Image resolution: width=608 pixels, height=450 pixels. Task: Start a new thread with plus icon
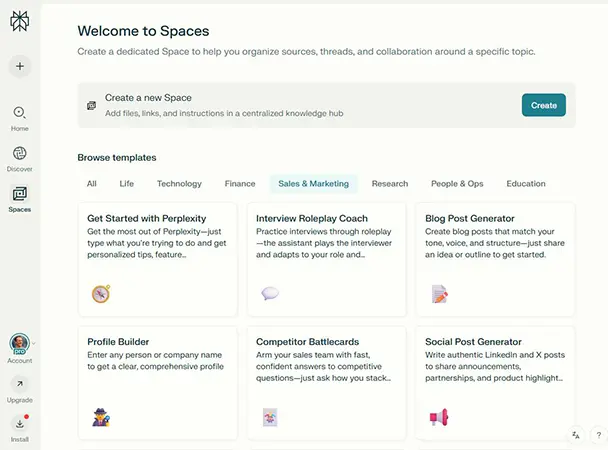click(20, 66)
